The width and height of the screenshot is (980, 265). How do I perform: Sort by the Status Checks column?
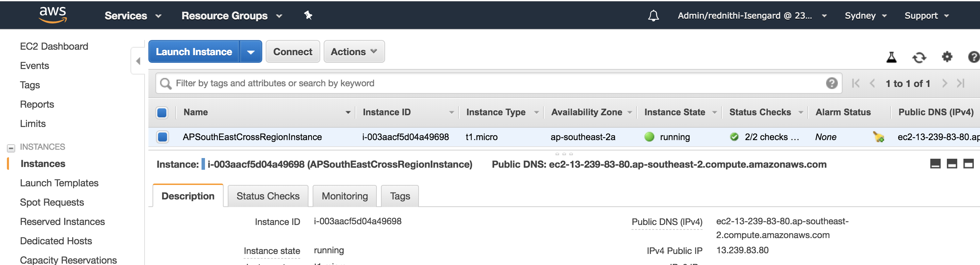pyautogui.click(x=760, y=112)
